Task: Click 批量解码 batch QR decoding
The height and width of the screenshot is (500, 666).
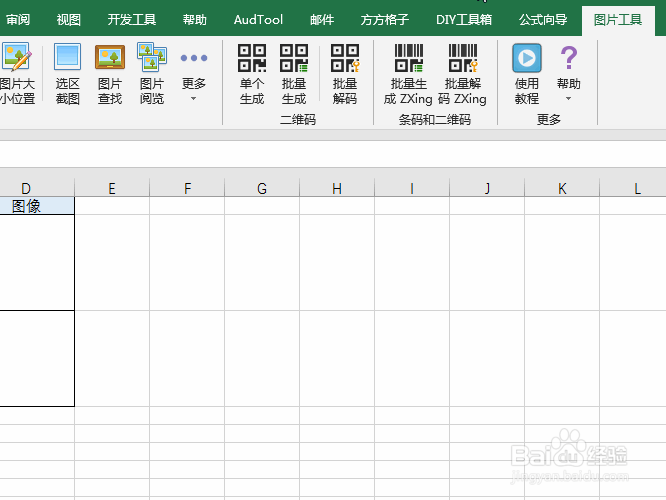Action: coord(344,73)
